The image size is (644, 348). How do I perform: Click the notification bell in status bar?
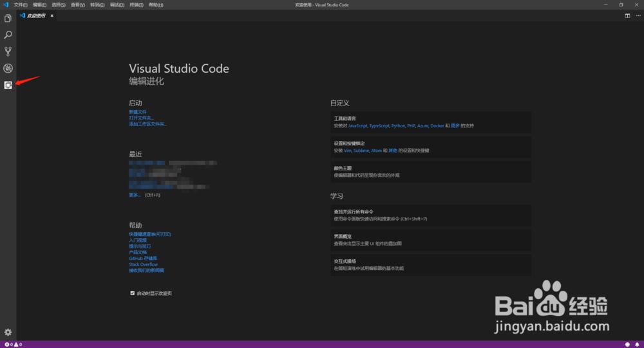pos(637,345)
